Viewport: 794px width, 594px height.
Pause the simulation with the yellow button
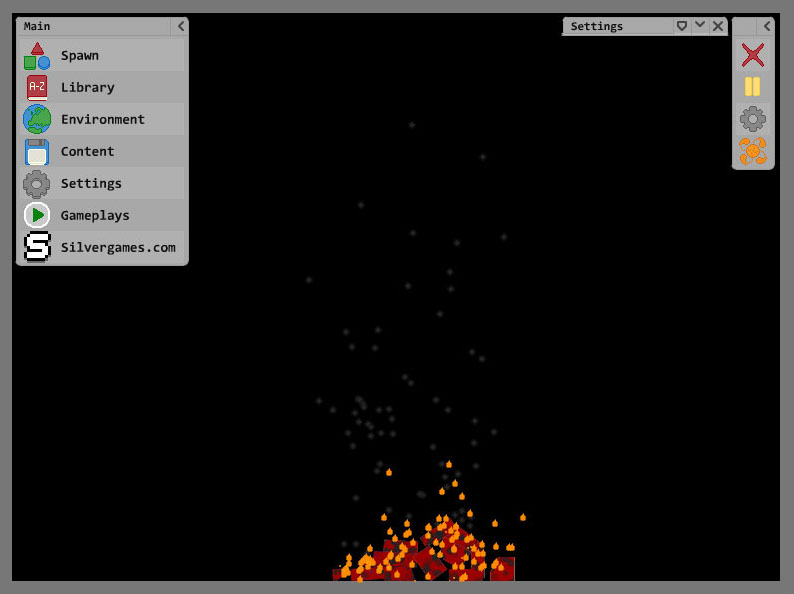coord(753,87)
